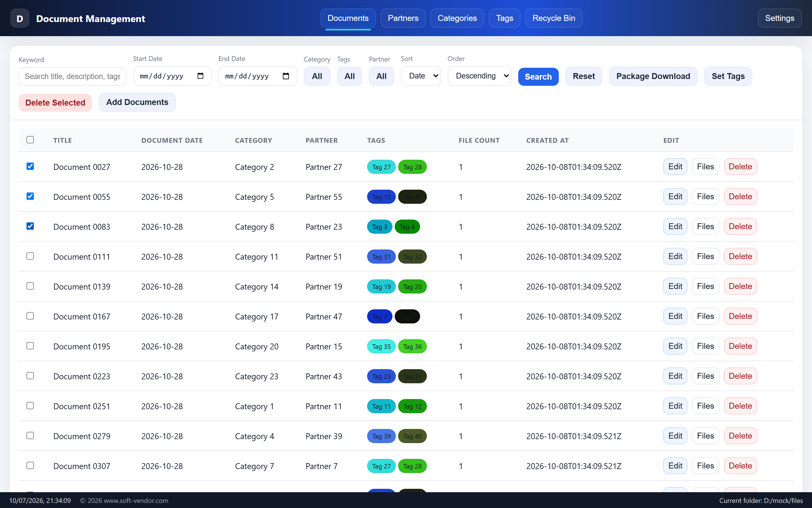Click the Package Download button
812x508 pixels.
click(653, 76)
